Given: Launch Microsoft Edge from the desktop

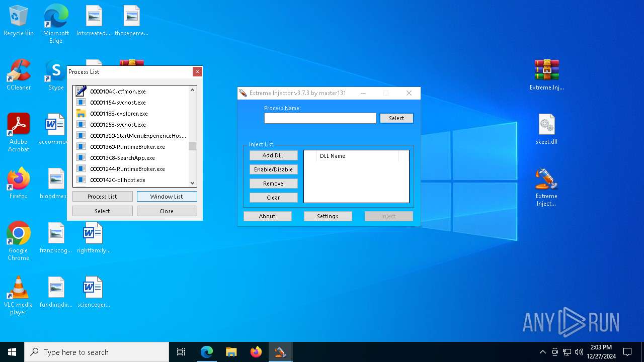Looking at the screenshot, I should 56,24.
